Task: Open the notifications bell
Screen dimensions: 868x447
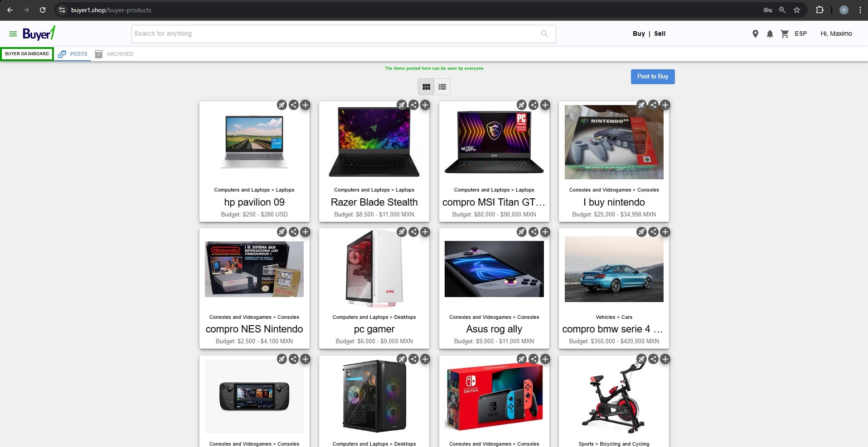Action: 770,34
